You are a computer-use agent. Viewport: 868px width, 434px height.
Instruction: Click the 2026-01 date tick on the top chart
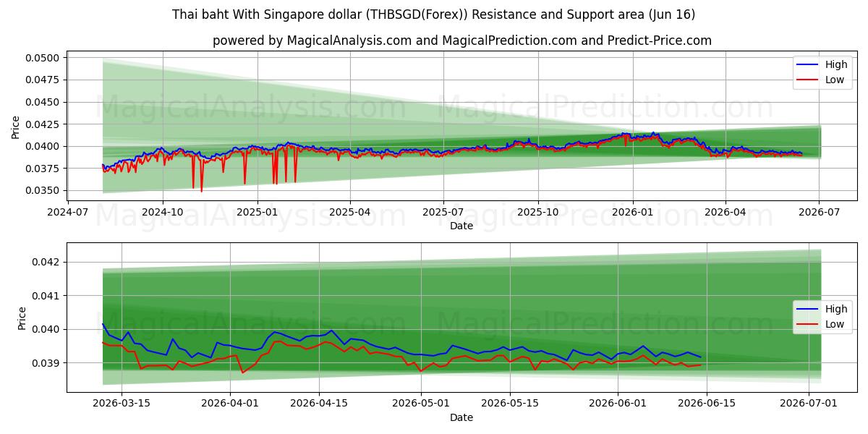click(x=632, y=212)
